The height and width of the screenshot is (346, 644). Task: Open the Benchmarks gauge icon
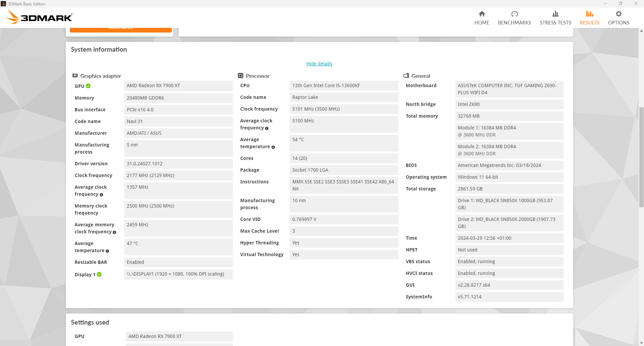[514, 14]
